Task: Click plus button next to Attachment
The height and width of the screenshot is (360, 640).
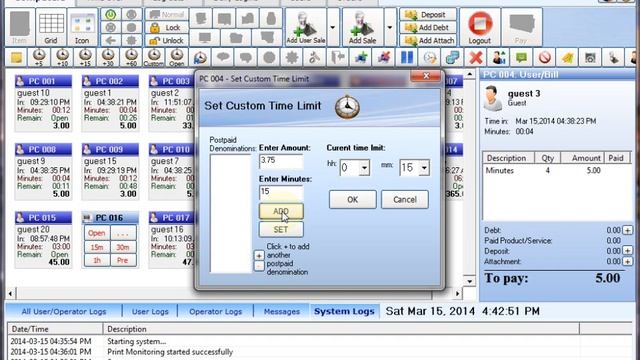Action: click(x=627, y=261)
